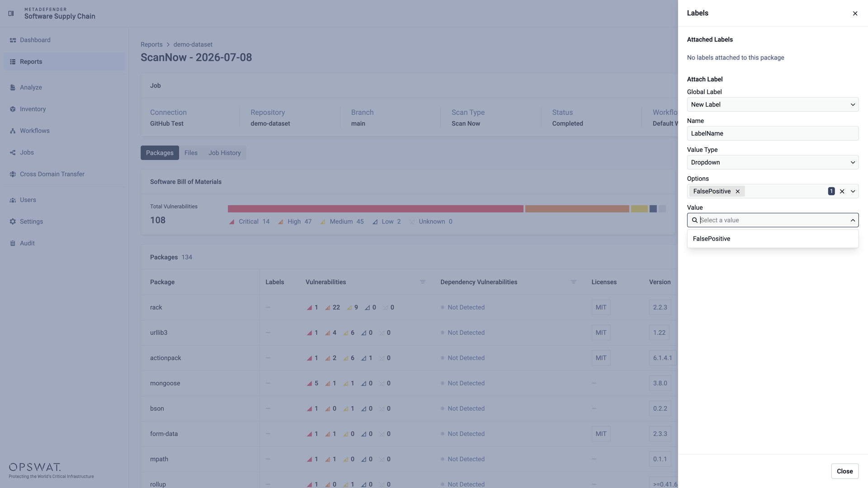
Task: Click the Settings gear icon
Action: point(13,222)
